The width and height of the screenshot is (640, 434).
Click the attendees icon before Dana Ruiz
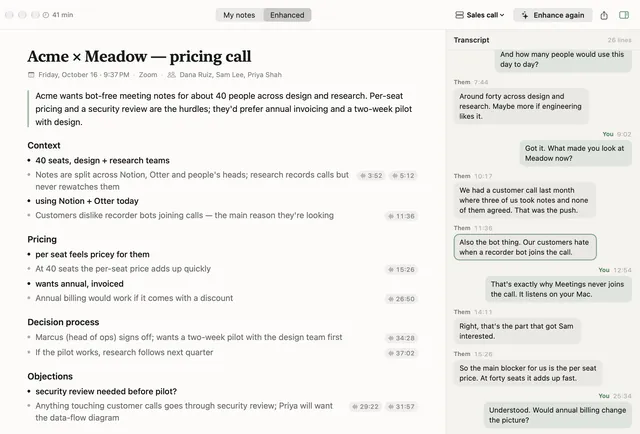171,75
